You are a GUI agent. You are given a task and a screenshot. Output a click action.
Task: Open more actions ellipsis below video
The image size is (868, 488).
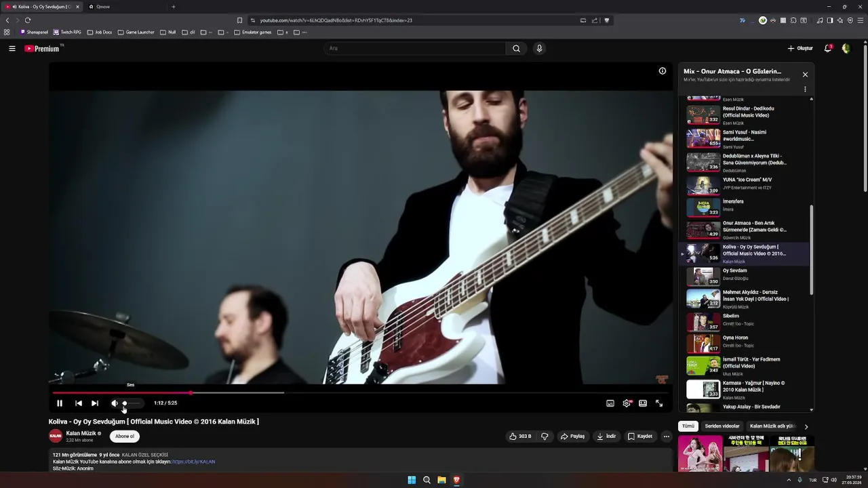click(667, 436)
